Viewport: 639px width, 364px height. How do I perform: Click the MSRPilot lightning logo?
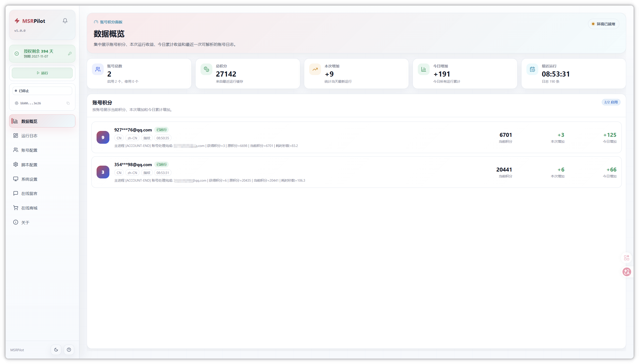click(x=17, y=21)
